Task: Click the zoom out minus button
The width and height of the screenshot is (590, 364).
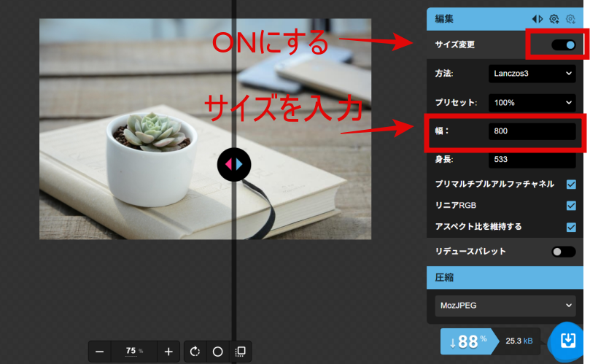Action: coord(100,352)
